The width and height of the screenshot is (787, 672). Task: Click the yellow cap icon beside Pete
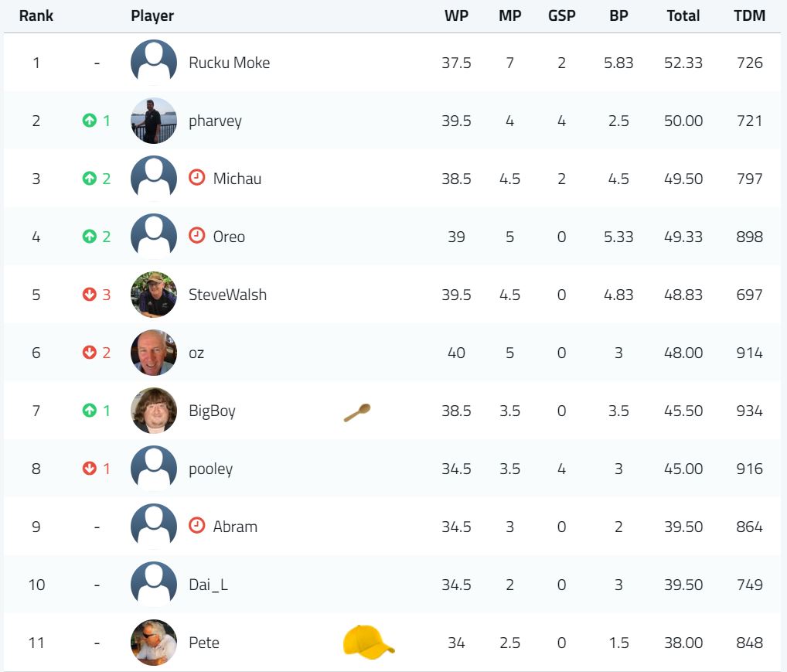369,641
